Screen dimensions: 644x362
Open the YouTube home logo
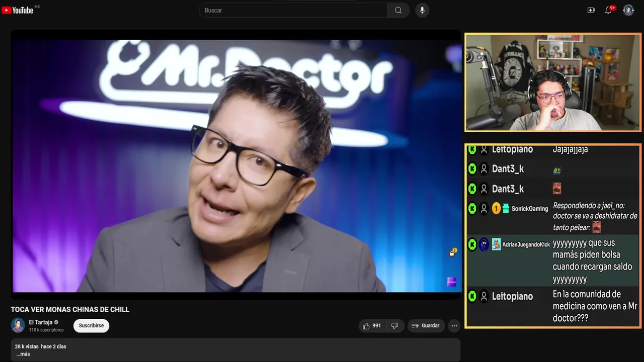coord(18,10)
